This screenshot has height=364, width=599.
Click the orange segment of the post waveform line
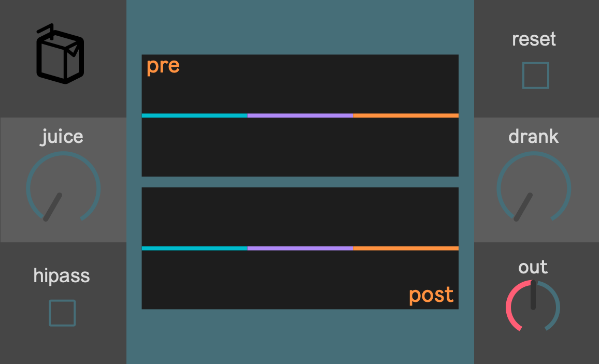tap(406, 249)
